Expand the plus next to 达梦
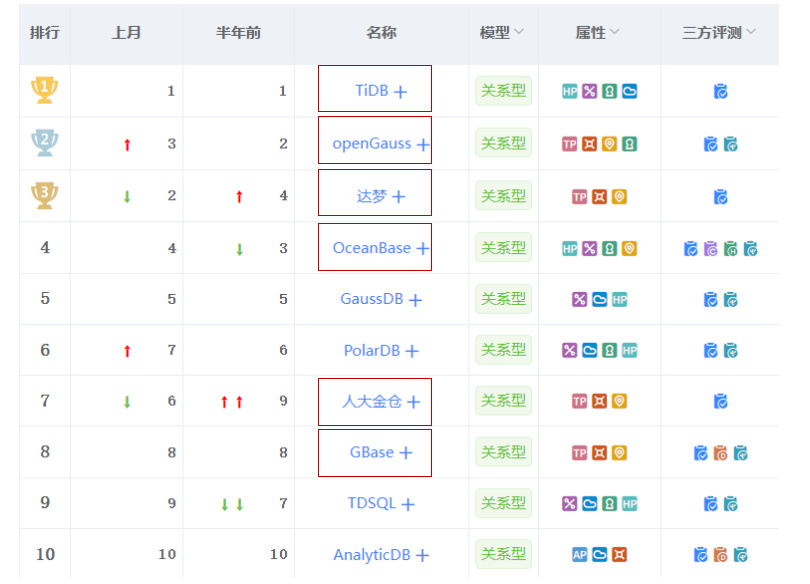 [x=399, y=197]
